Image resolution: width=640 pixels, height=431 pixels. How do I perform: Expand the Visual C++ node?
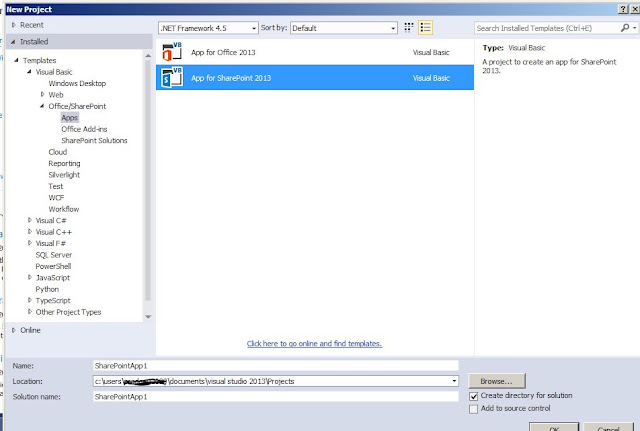29,231
